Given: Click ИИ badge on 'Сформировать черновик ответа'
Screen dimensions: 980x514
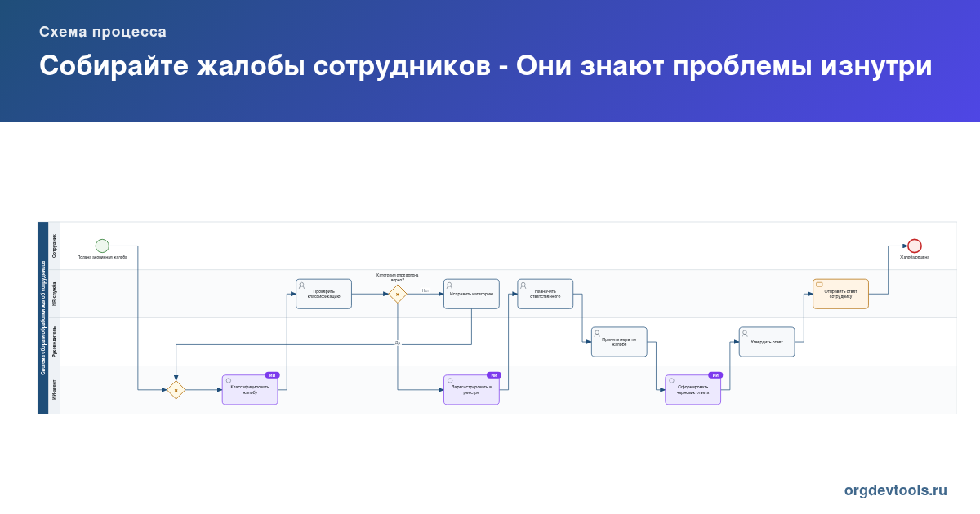Looking at the screenshot, I should 715,375.
